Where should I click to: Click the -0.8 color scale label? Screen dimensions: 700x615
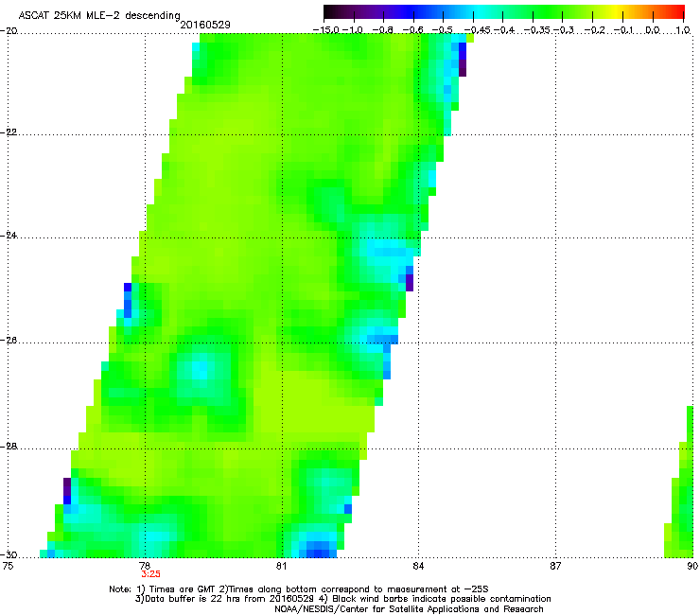coord(382,30)
